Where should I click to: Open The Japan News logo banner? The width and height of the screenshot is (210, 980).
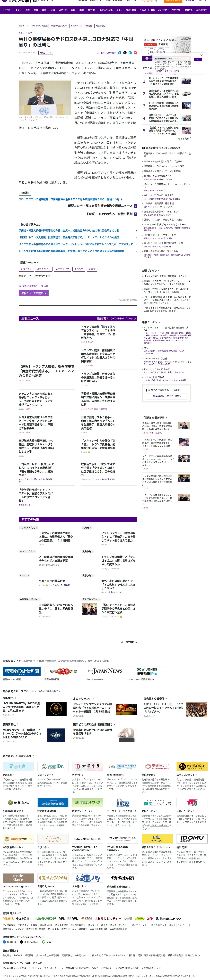point(105,671)
